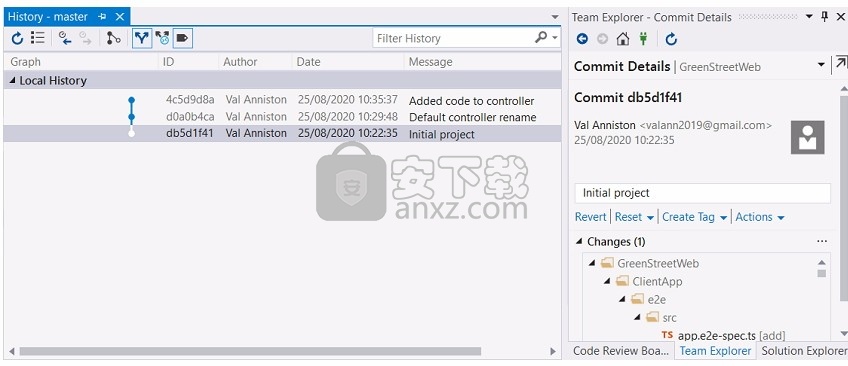The image size is (848, 366).
Task: Sort history by ID column
Action: pyautogui.click(x=189, y=62)
